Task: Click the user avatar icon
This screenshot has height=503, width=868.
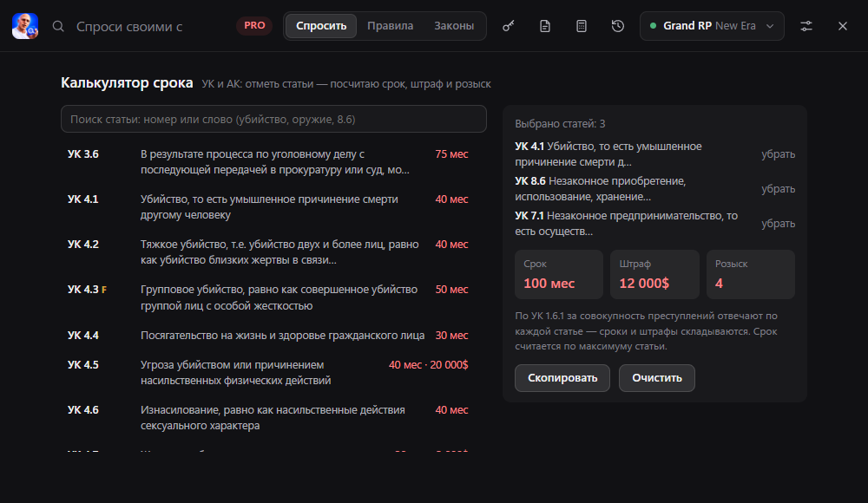Action: coord(25,26)
